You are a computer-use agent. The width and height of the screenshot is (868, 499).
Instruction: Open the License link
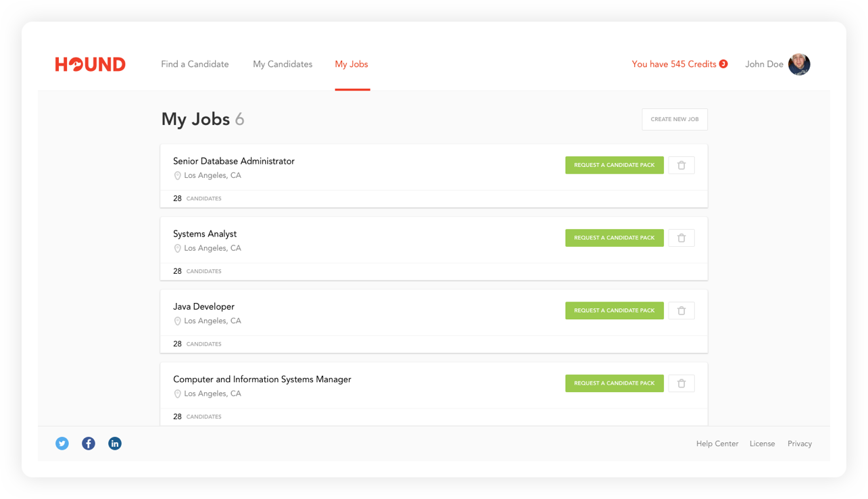click(762, 444)
